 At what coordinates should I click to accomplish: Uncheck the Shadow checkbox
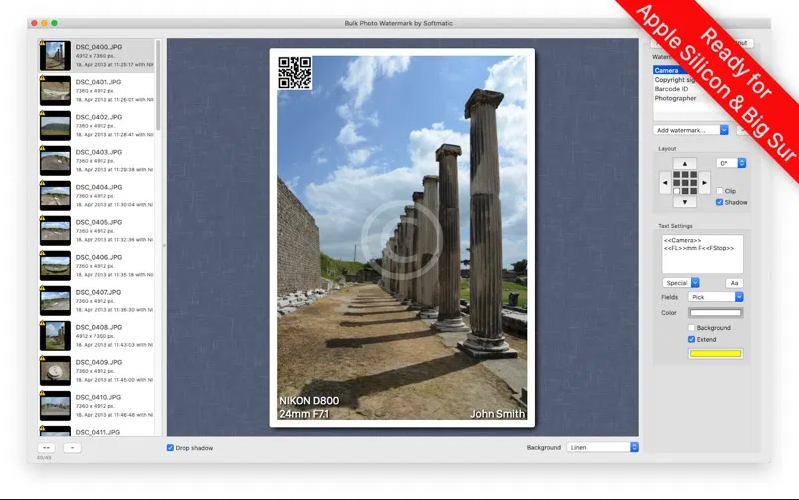coord(720,202)
